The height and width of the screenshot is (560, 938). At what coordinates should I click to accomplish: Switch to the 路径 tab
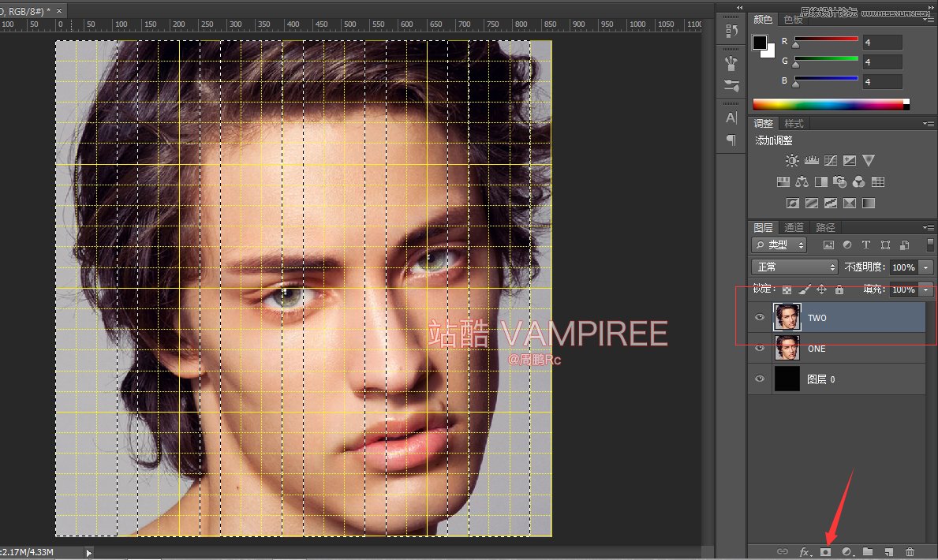pyautogui.click(x=825, y=227)
